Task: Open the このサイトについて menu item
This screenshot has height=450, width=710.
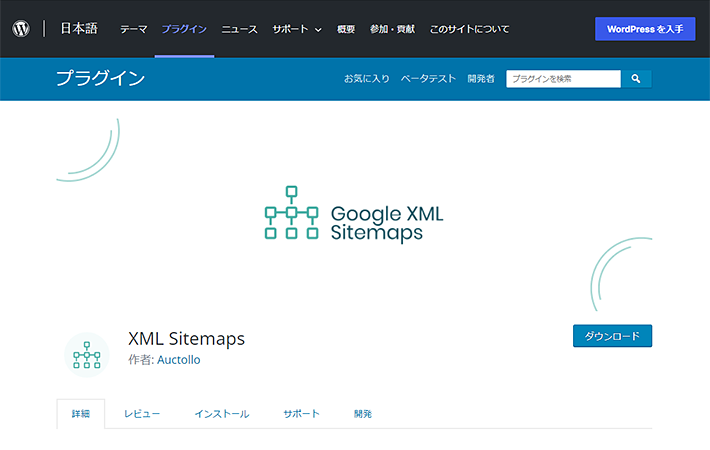Action: click(469, 29)
